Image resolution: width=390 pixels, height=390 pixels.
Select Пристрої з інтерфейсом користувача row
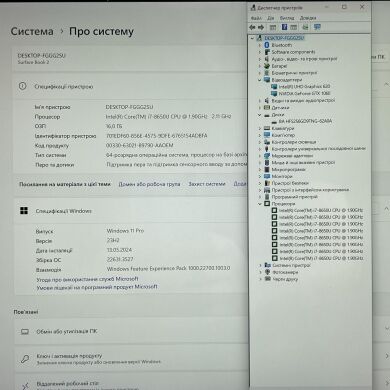310,190
